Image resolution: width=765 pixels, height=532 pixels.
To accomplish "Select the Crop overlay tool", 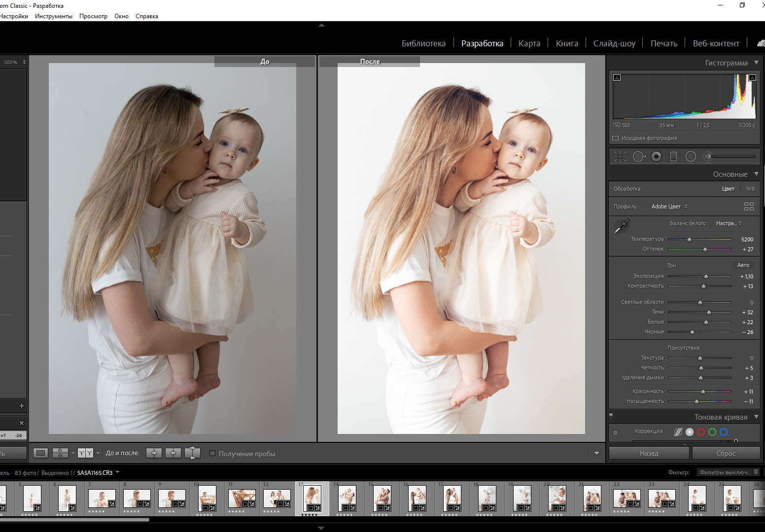I will tap(620, 157).
